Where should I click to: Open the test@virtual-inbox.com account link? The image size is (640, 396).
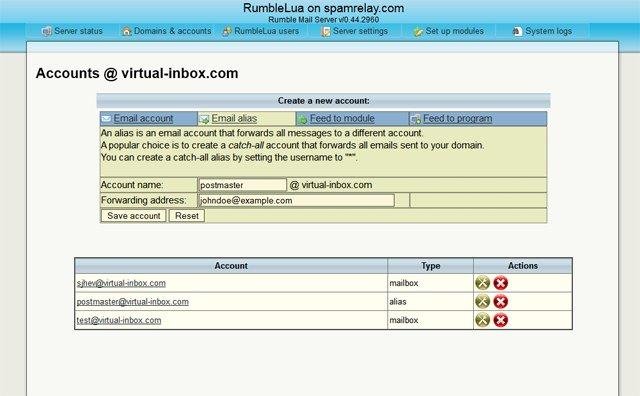119,320
